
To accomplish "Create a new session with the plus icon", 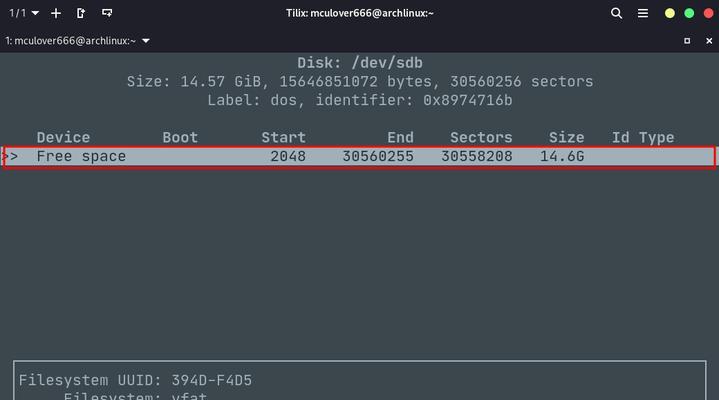I will (56, 13).
